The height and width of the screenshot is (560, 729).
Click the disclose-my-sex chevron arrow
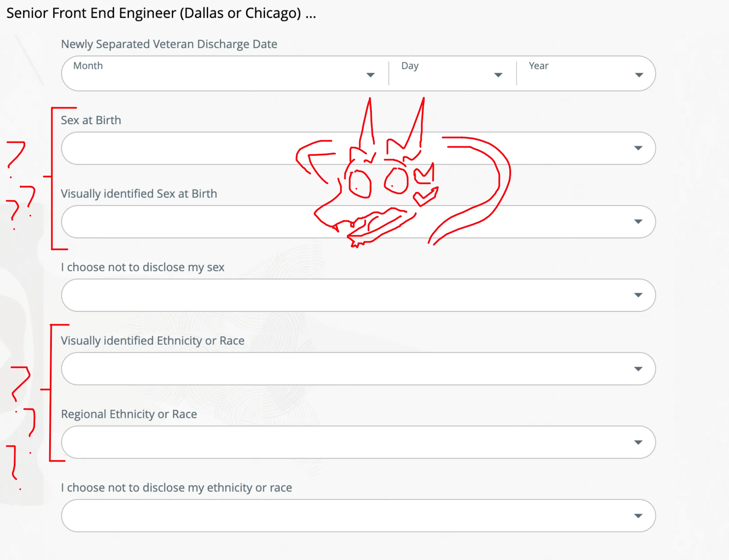click(x=639, y=295)
